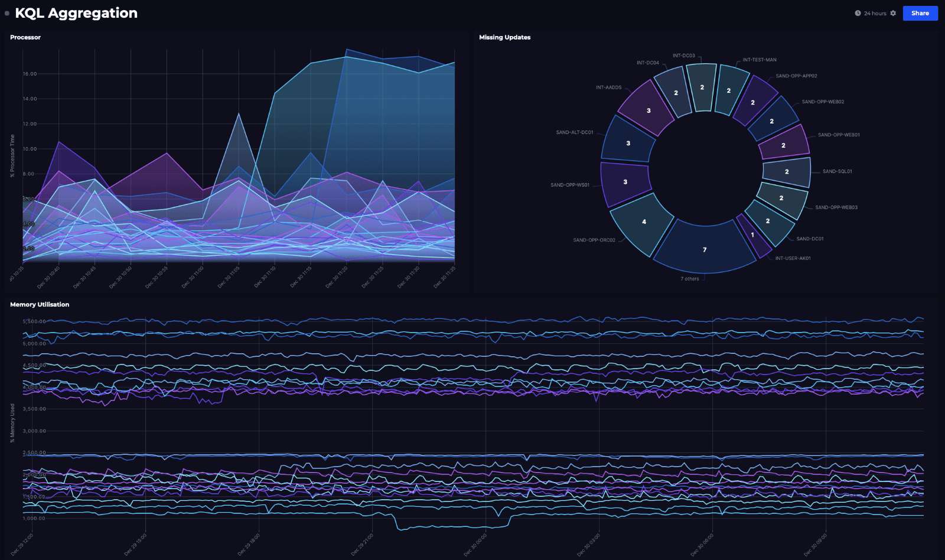Screen dimensions: 945x560
Task: Select the '7 others' donut segment
Action: 705,249
